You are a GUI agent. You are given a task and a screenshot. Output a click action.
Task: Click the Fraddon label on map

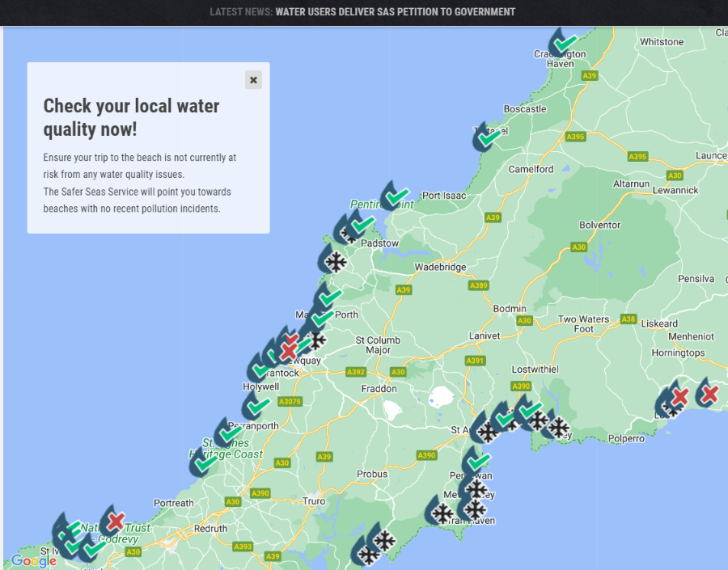[x=379, y=389]
